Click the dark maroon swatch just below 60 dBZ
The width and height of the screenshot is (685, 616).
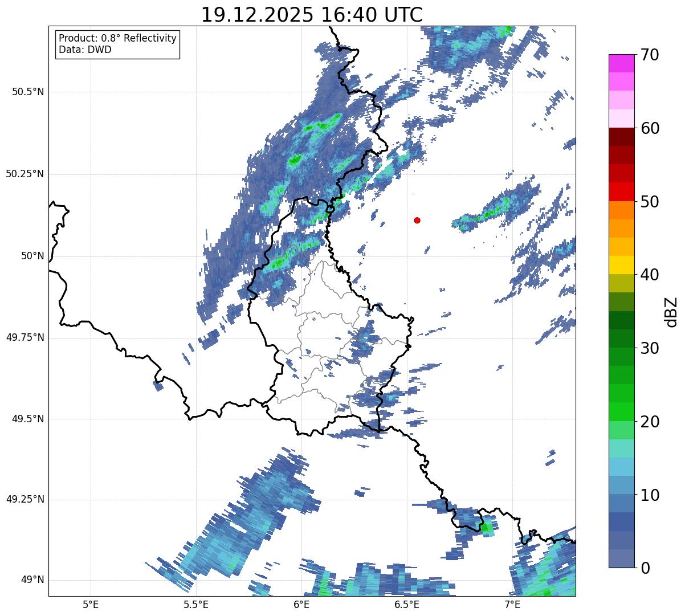pos(622,137)
